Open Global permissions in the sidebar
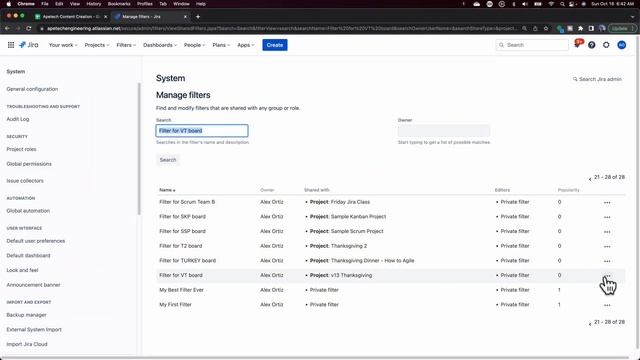 (29, 164)
